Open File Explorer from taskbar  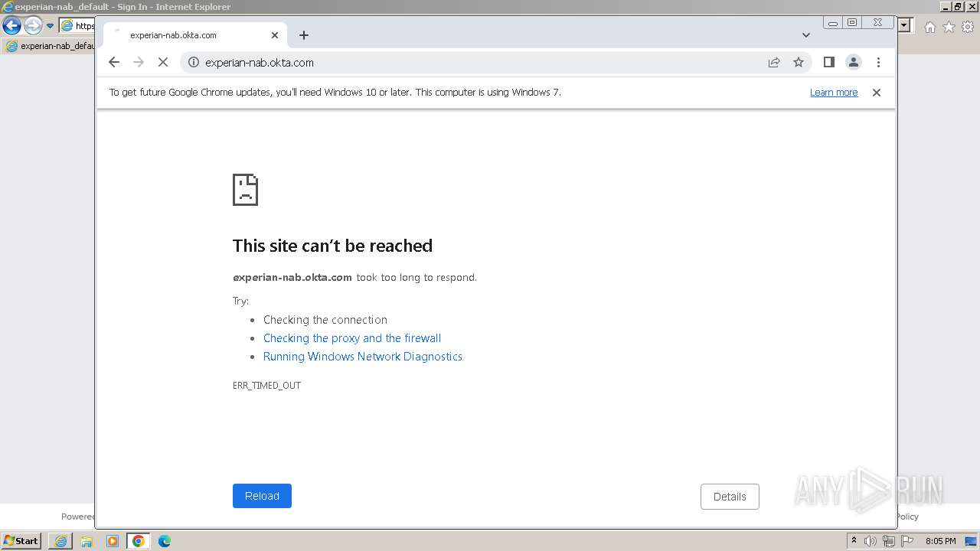click(x=87, y=541)
